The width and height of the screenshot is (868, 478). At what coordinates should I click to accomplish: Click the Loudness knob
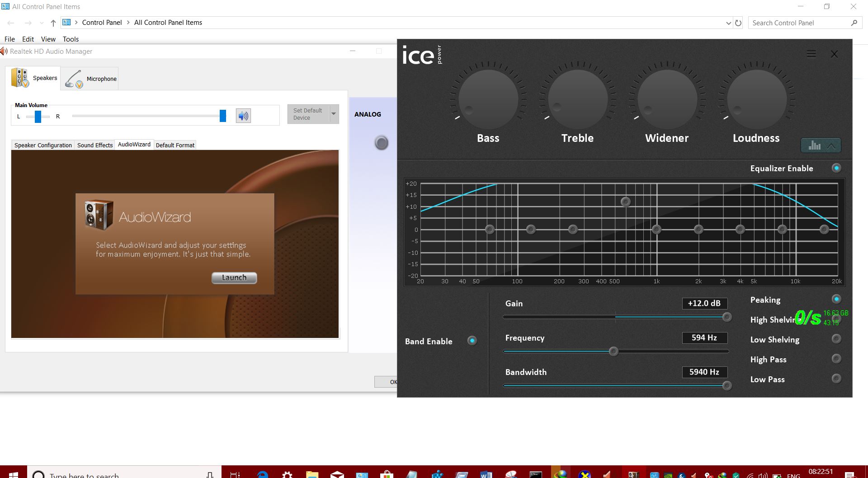[757, 99]
